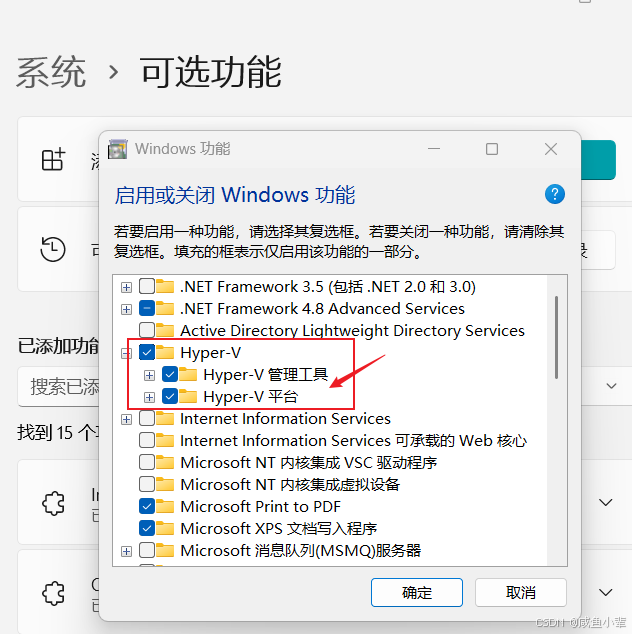Expand the Microsoft 消息队列(MSMQ)服务器 node
Screen dimensions: 632x634
127,551
